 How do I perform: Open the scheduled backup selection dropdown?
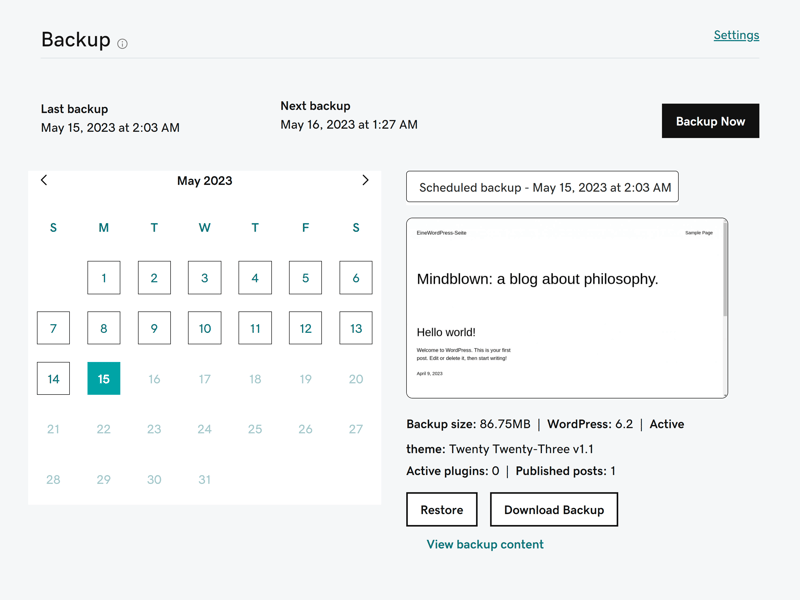click(542, 187)
